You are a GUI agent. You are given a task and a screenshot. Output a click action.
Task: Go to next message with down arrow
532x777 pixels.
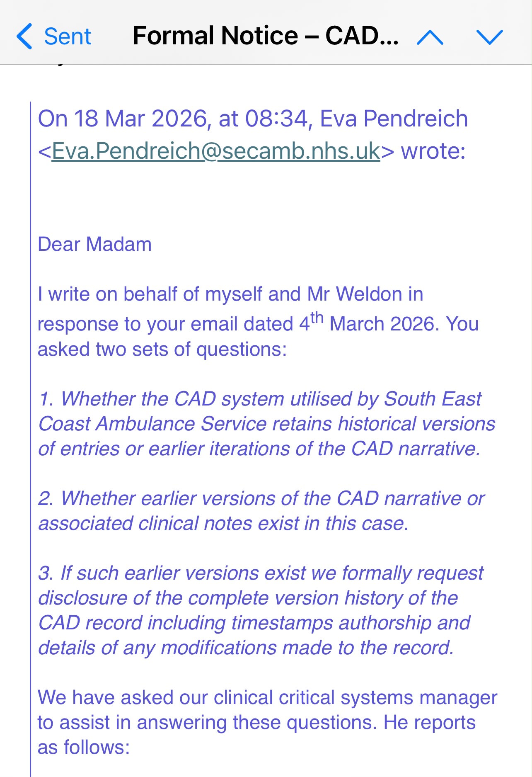pos(490,37)
